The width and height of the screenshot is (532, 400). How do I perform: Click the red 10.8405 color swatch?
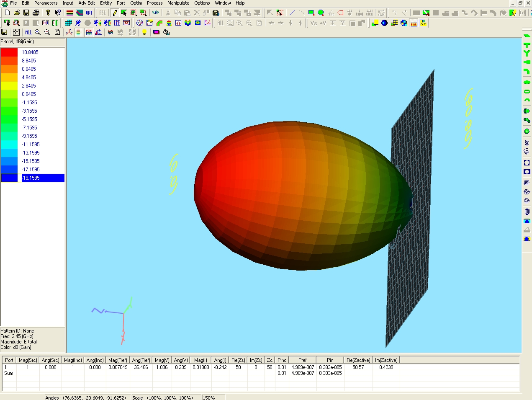tap(9, 52)
